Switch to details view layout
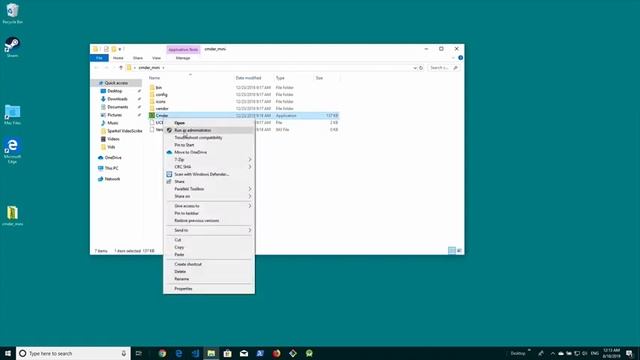This screenshot has height=360, width=640. coord(451,251)
